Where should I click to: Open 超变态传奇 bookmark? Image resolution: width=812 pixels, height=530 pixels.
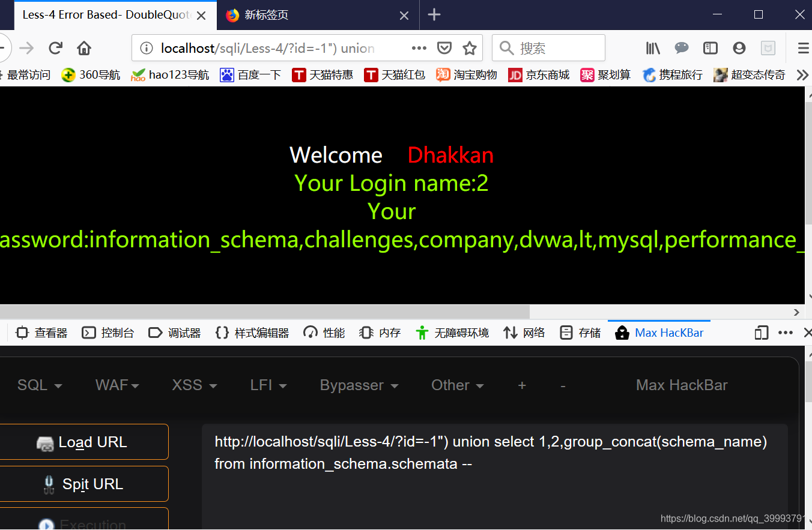pos(749,75)
